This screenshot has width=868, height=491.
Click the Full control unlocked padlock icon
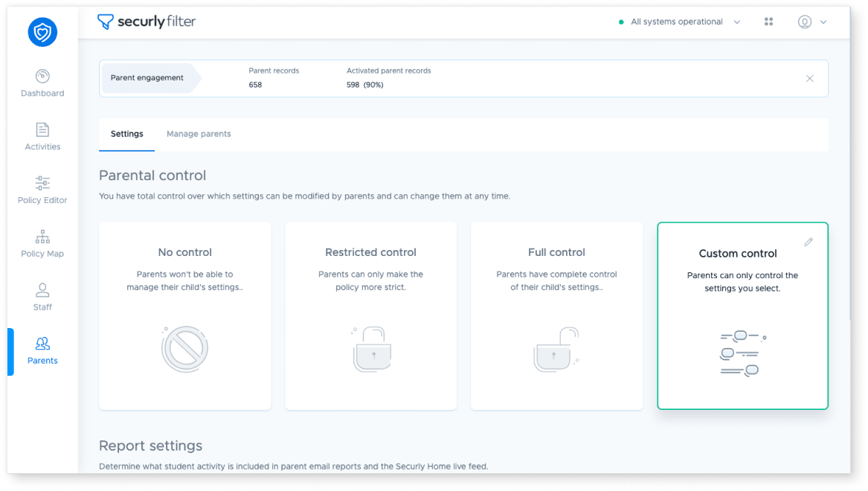556,349
